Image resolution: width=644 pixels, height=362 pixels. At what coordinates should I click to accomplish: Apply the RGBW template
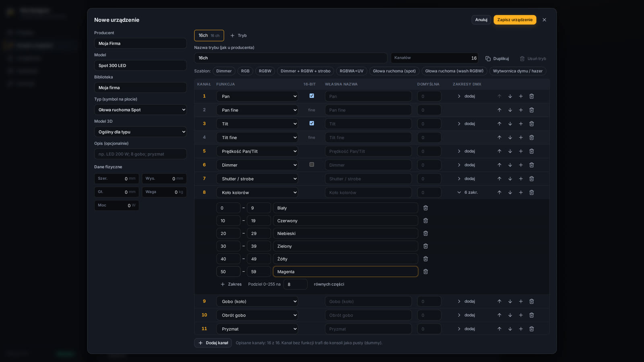pyautogui.click(x=265, y=71)
